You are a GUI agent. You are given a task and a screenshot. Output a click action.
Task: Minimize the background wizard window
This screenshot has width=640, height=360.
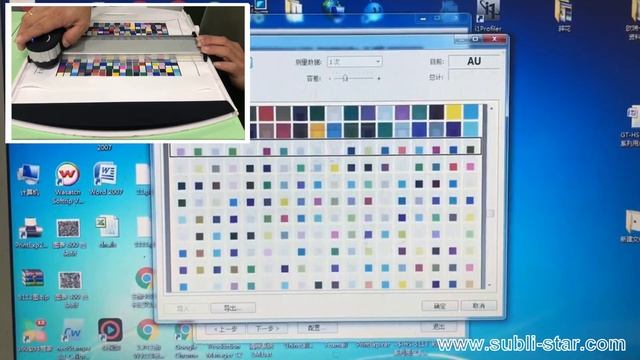pyautogui.click(x=423, y=19)
